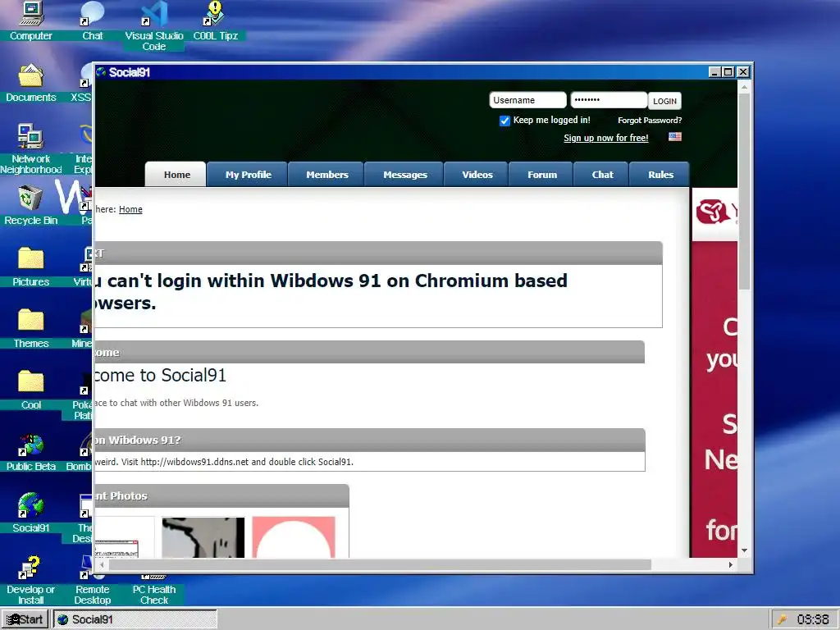Switch to the Home tab

[176, 175]
